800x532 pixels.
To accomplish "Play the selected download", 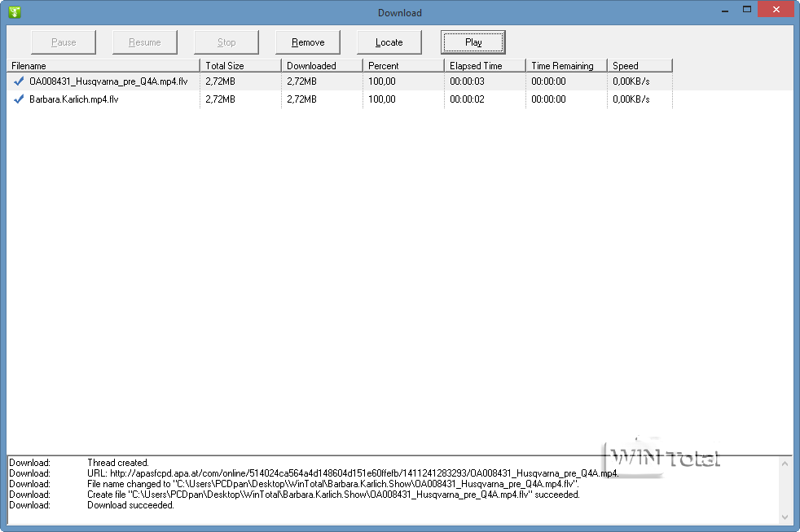I will [x=473, y=42].
